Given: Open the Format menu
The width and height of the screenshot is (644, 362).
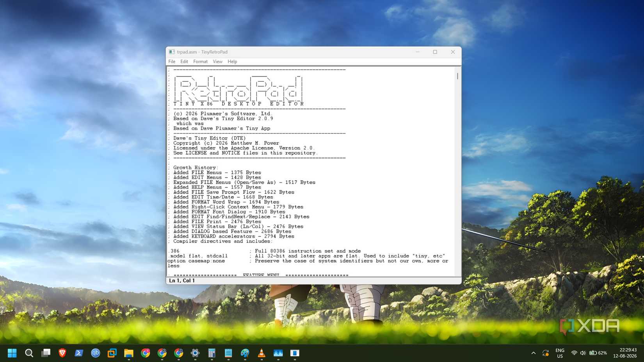Looking at the screenshot, I should pyautogui.click(x=200, y=62).
